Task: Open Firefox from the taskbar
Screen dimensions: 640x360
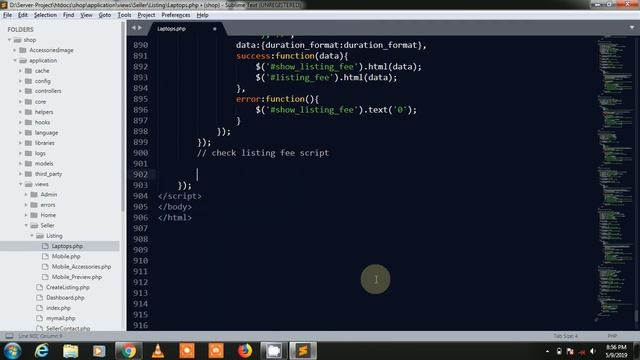Action: [x=245, y=351]
